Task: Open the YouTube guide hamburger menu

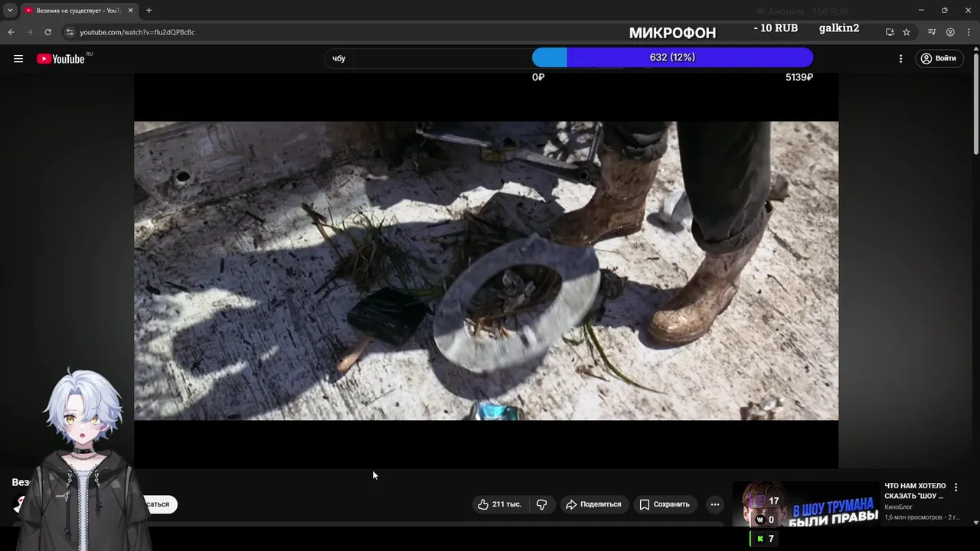Action: pyautogui.click(x=18, y=59)
